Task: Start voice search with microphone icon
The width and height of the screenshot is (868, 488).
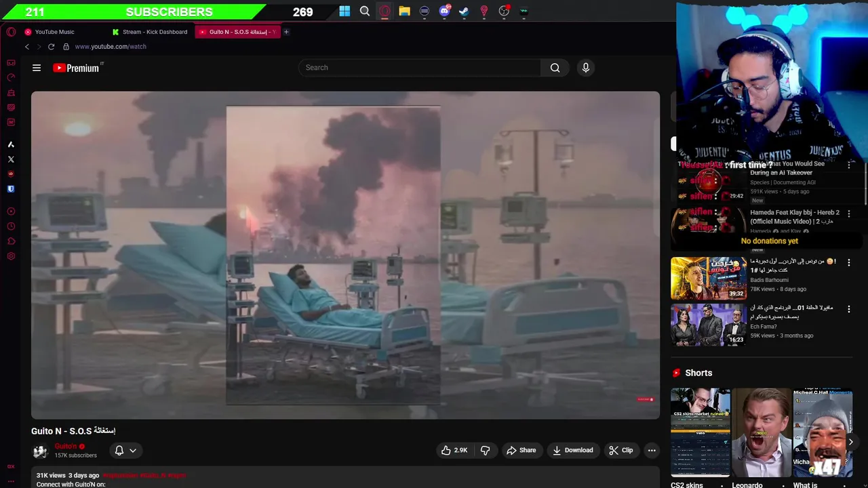Action: [x=586, y=68]
